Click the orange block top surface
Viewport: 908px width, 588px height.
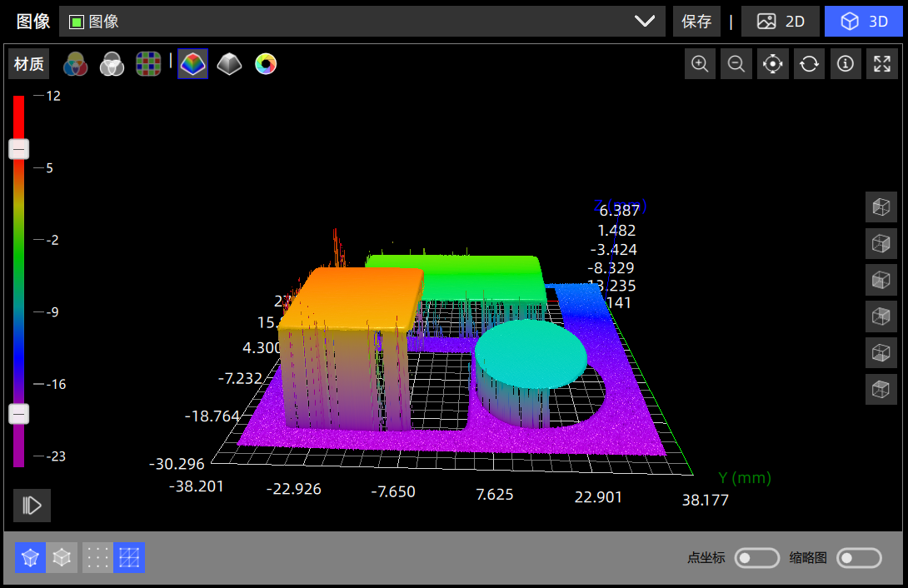353,298
